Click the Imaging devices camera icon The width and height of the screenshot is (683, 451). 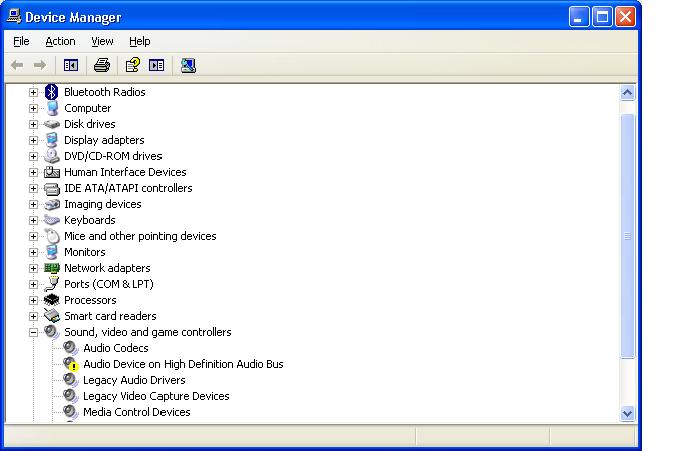pyautogui.click(x=52, y=204)
